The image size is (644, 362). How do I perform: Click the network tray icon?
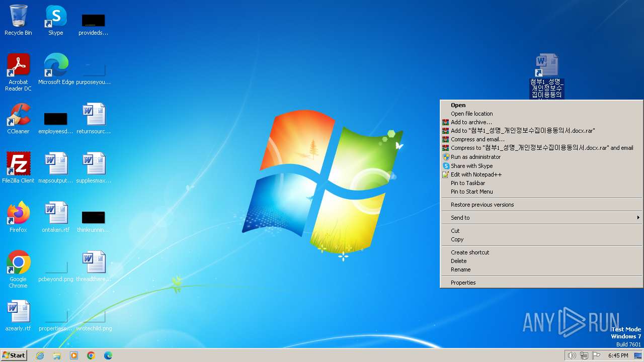coord(584,355)
